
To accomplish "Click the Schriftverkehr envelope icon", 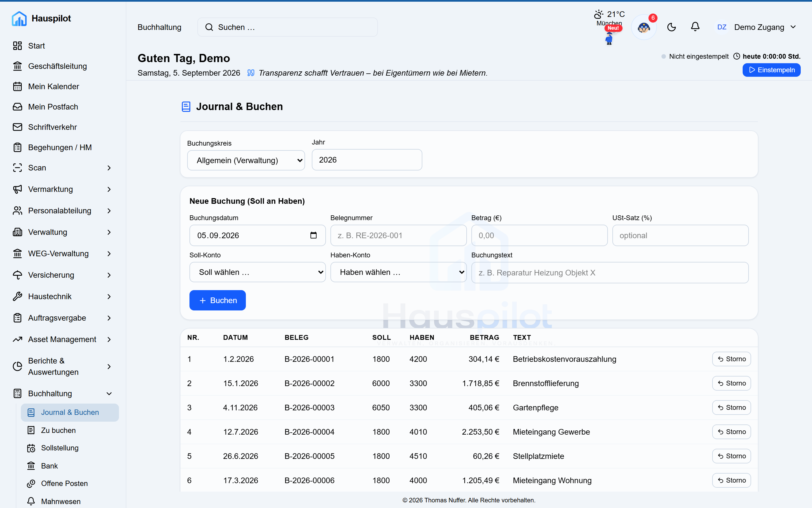I will click(17, 127).
